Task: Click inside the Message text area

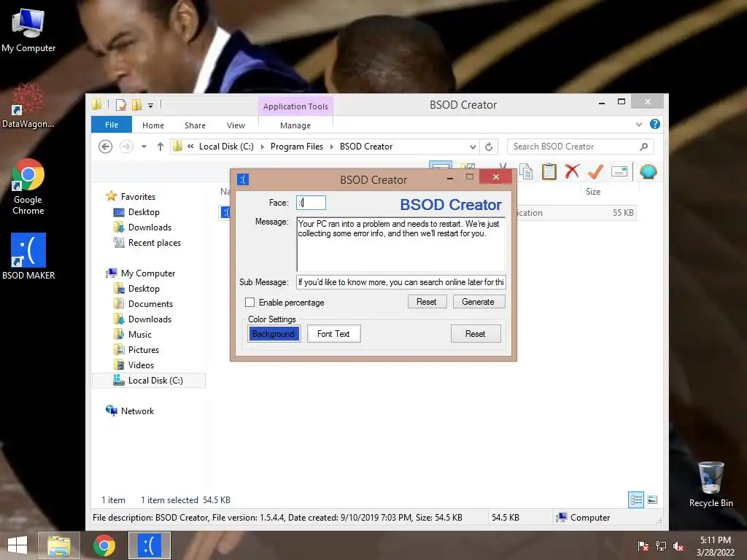Action: pos(401,244)
